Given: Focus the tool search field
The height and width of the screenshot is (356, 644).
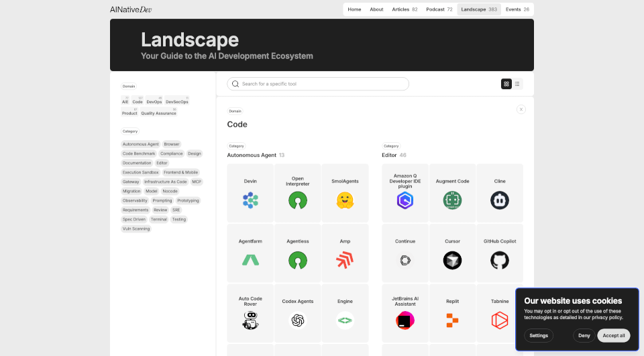Looking at the screenshot, I should 322,84.
